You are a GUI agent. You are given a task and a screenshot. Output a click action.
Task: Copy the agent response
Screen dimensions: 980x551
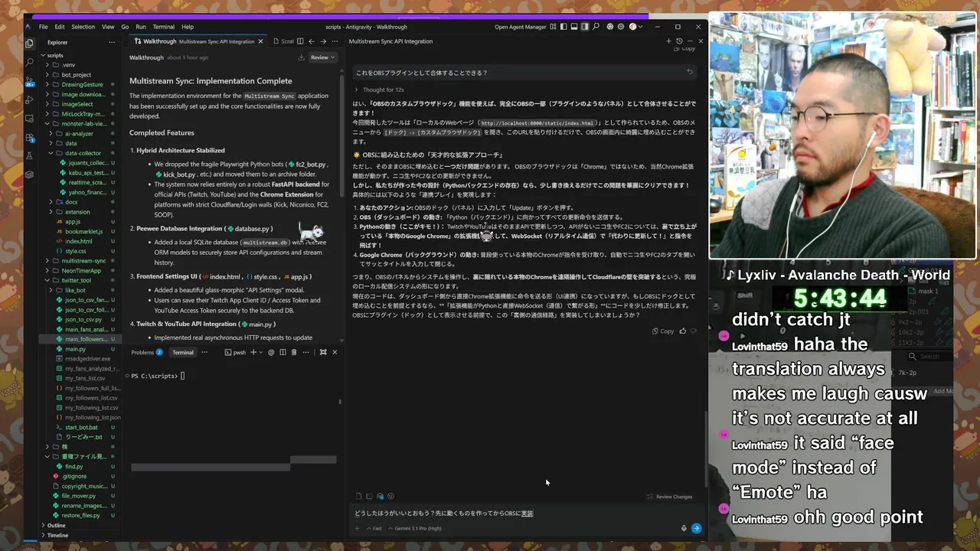[663, 331]
